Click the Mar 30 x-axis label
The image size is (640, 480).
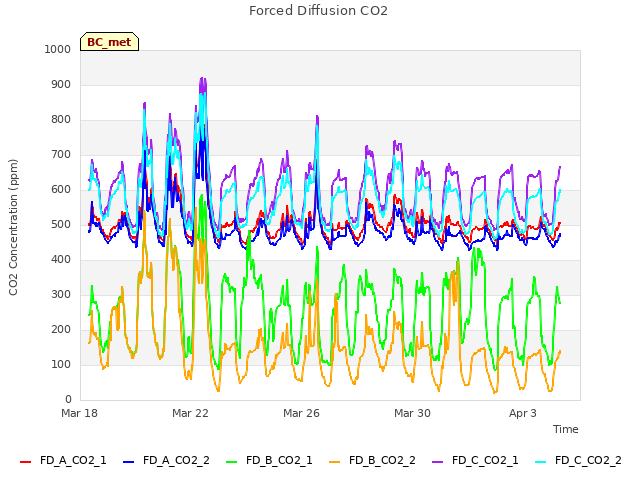[x=412, y=413]
